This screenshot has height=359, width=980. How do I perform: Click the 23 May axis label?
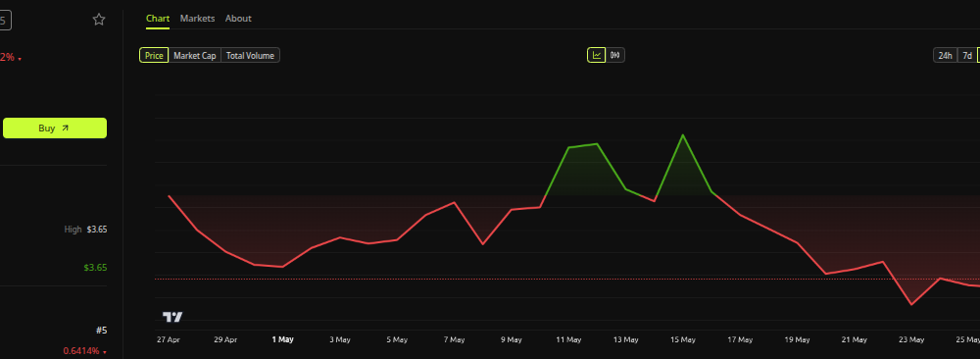tap(911, 339)
